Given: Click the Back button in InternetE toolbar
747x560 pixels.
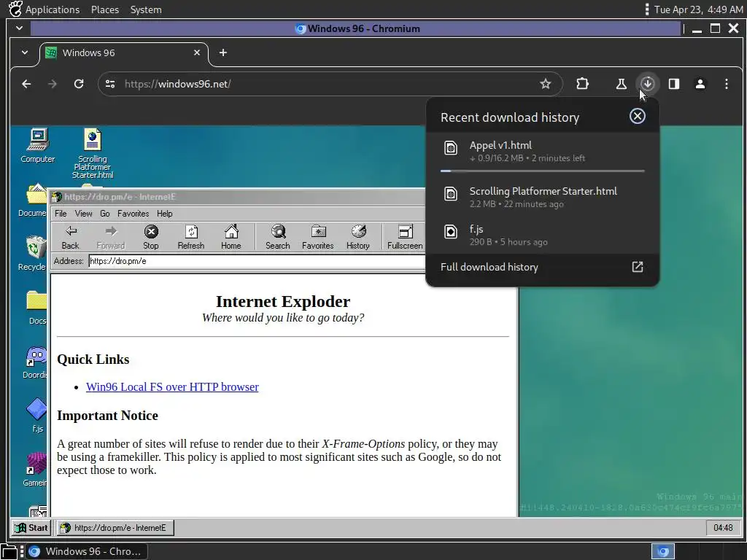Looking at the screenshot, I should (x=71, y=237).
